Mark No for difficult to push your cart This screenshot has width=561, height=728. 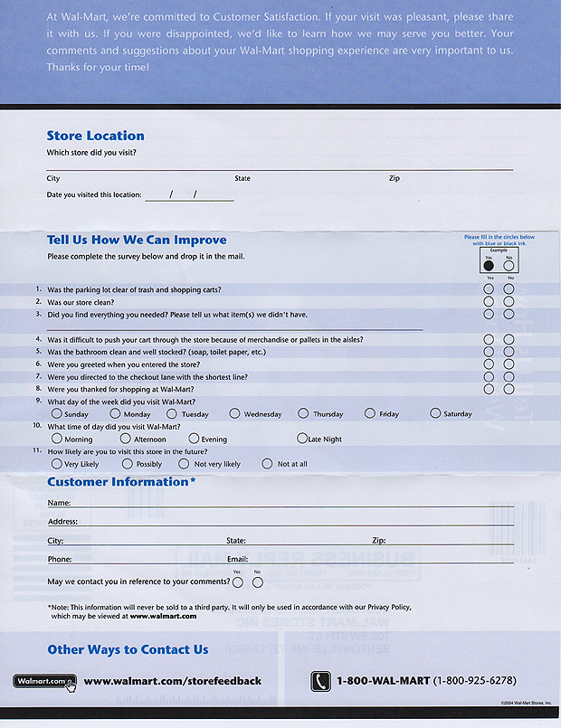tap(509, 339)
